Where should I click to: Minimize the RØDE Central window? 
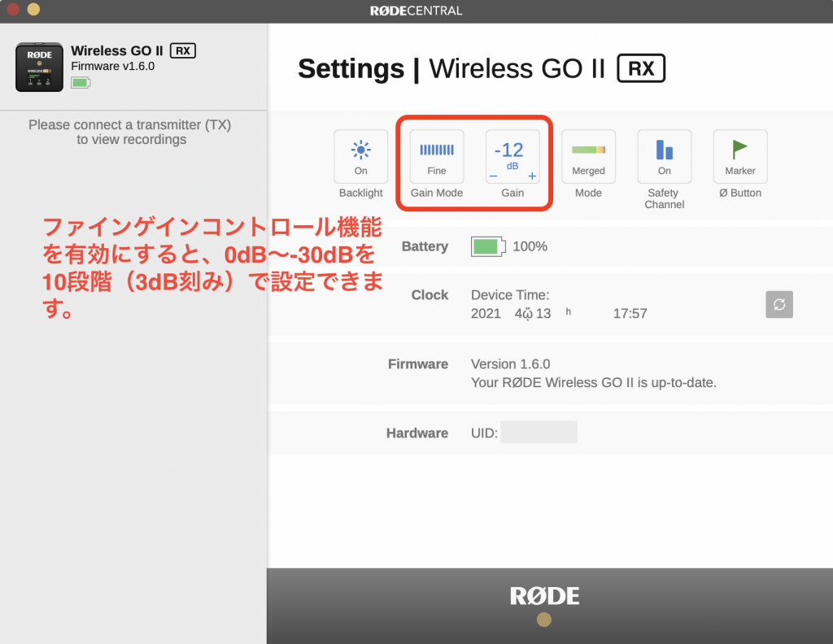pos(33,9)
